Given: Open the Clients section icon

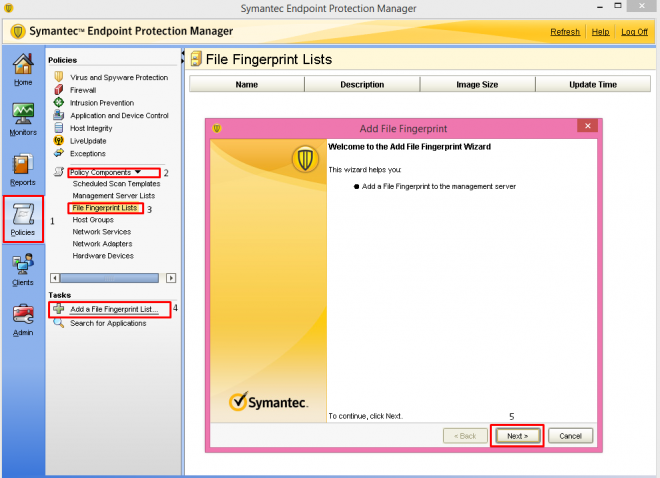Looking at the screenshot, I should pyautogui.click(x=23, y=264).
